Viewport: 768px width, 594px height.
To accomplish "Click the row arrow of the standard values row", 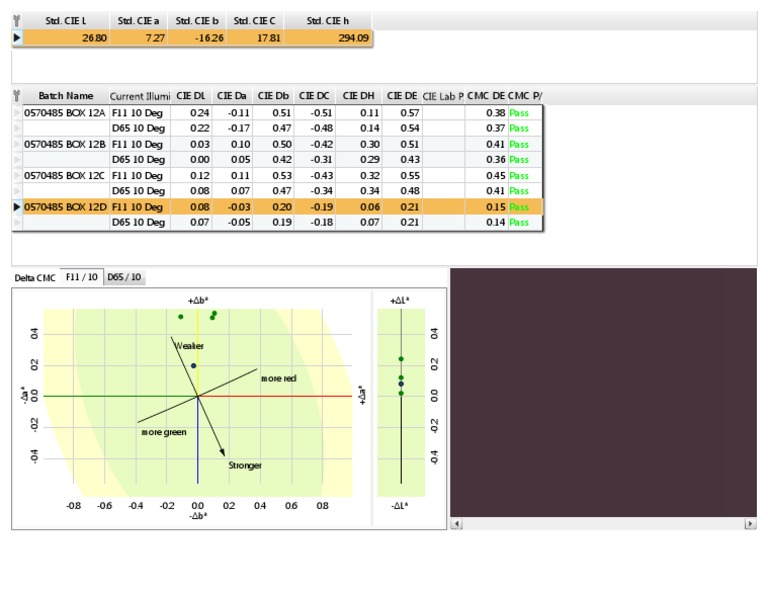I will tap(17, 38).
